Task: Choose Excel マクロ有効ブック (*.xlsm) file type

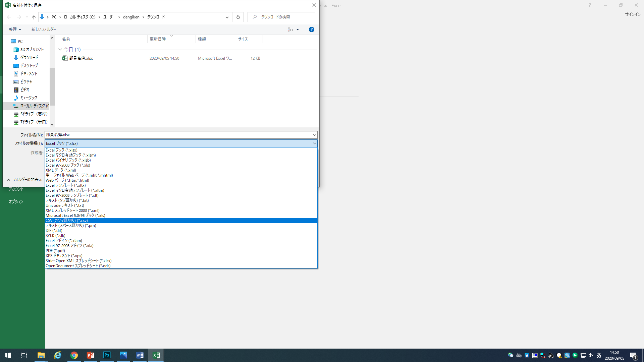Action: 181,155
